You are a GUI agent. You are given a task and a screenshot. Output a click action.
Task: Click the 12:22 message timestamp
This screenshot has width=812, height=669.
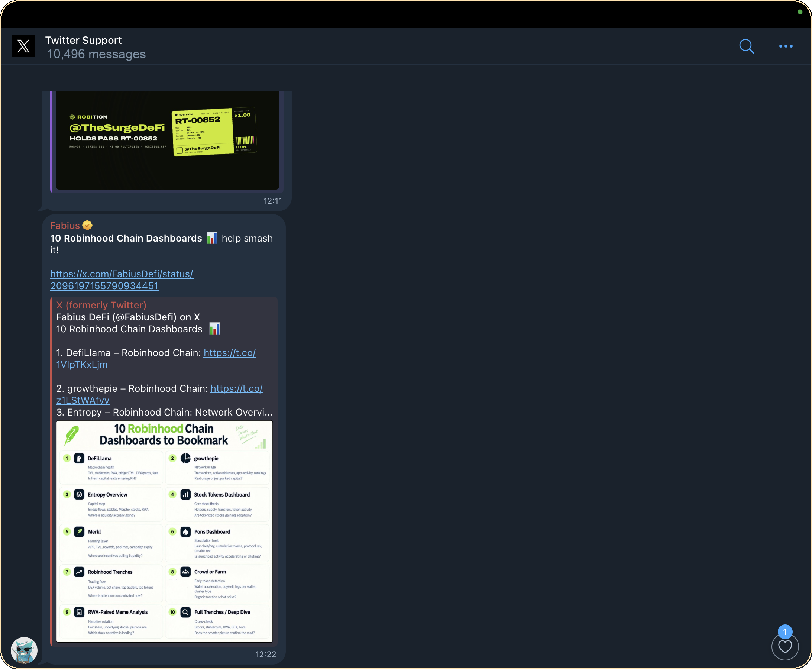click(x=266, y=655)
